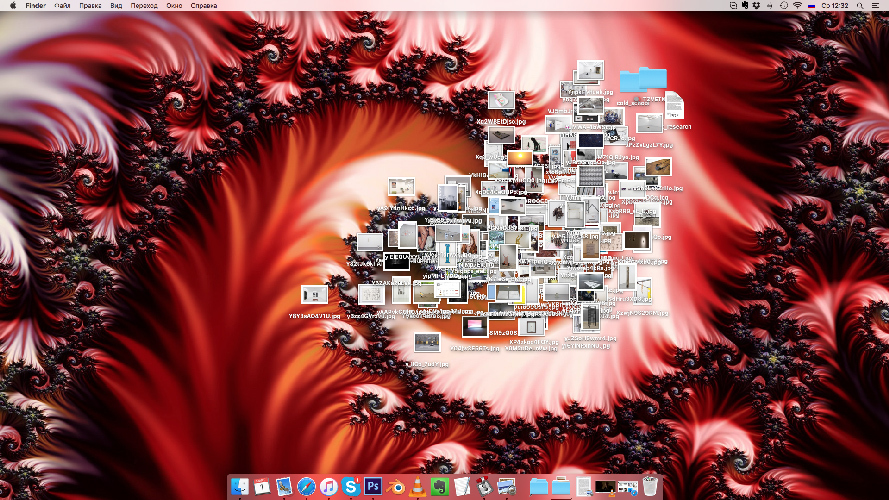Show Notification Center from menu bar
889x500 pixels.
click(876, 5)
